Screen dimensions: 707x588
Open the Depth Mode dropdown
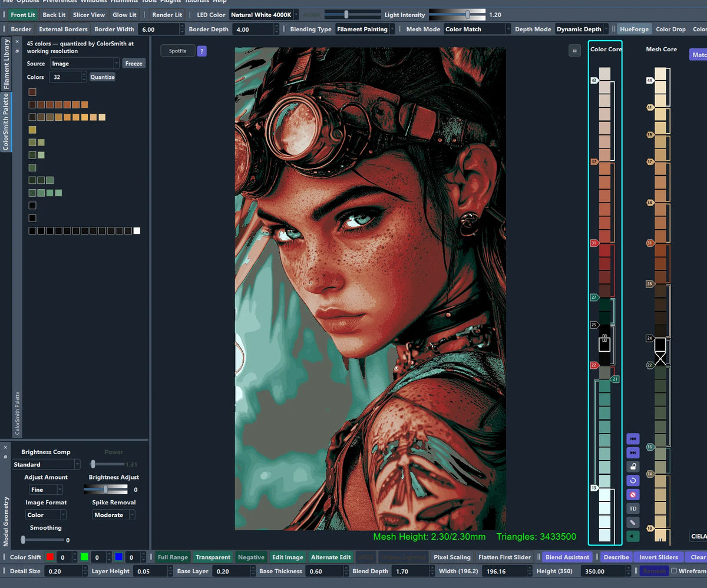point(582,29)
